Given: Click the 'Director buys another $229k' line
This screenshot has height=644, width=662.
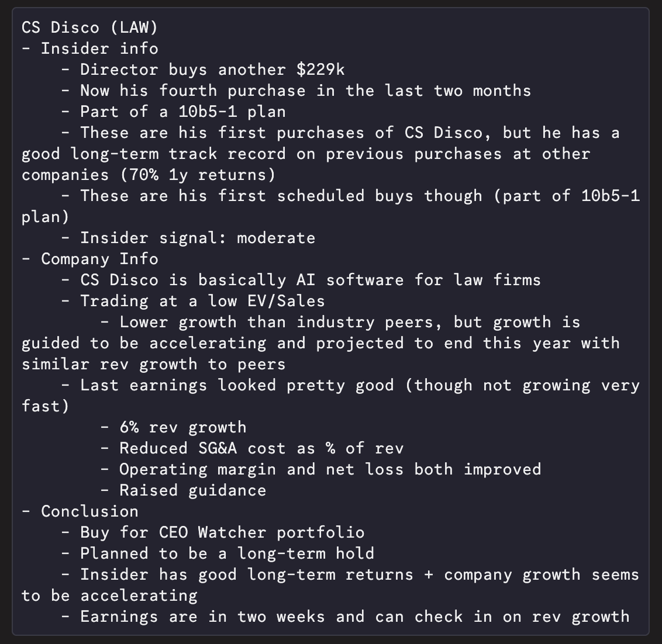Looking at the screenshot, I should point(212,70).
